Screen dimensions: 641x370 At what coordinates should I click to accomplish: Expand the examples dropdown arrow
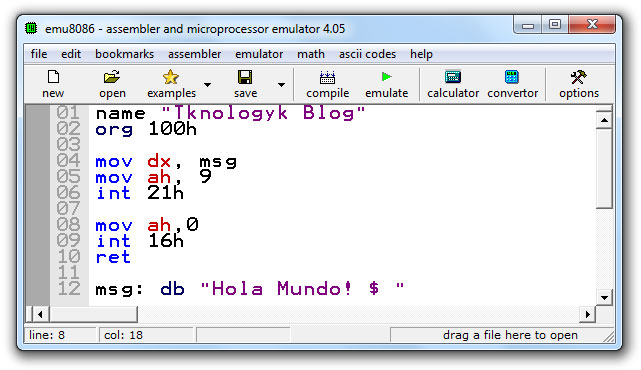click(x=208, y=85)
